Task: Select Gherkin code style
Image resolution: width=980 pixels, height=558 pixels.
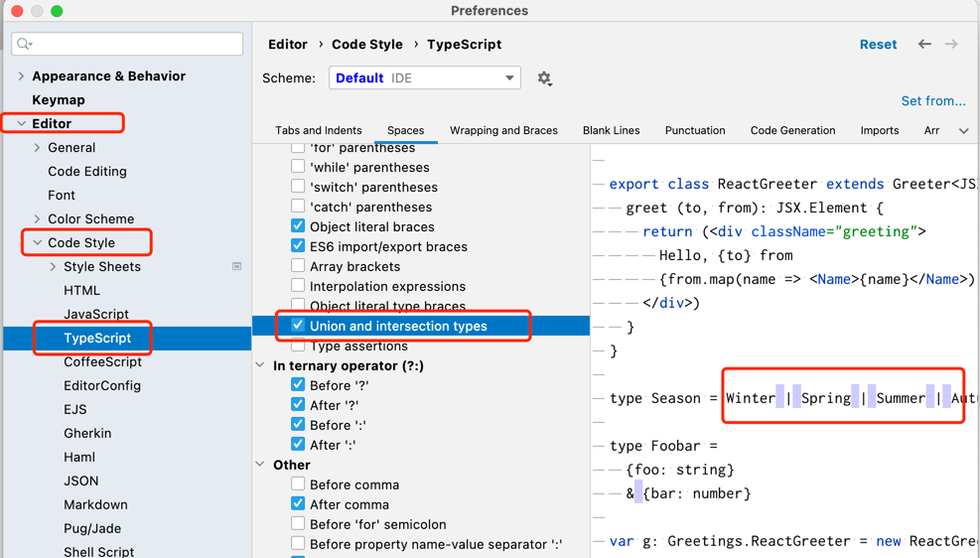Action: [x=87, y=433]
